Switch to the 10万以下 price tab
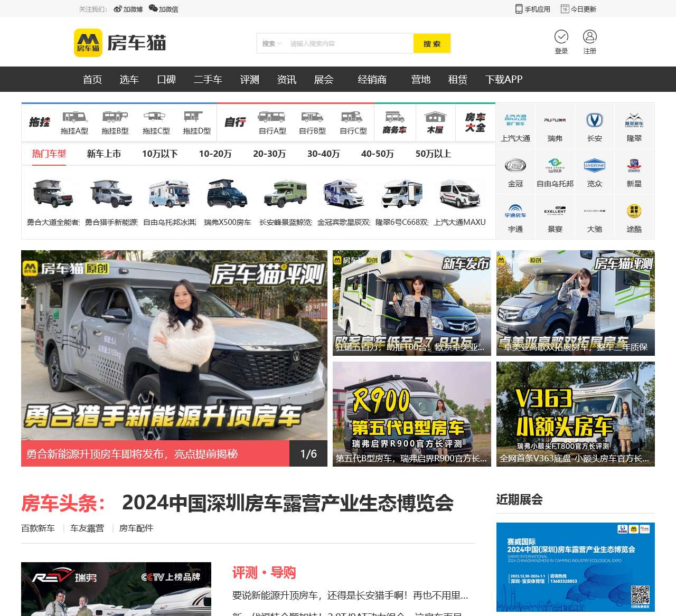 coord(160,154)
